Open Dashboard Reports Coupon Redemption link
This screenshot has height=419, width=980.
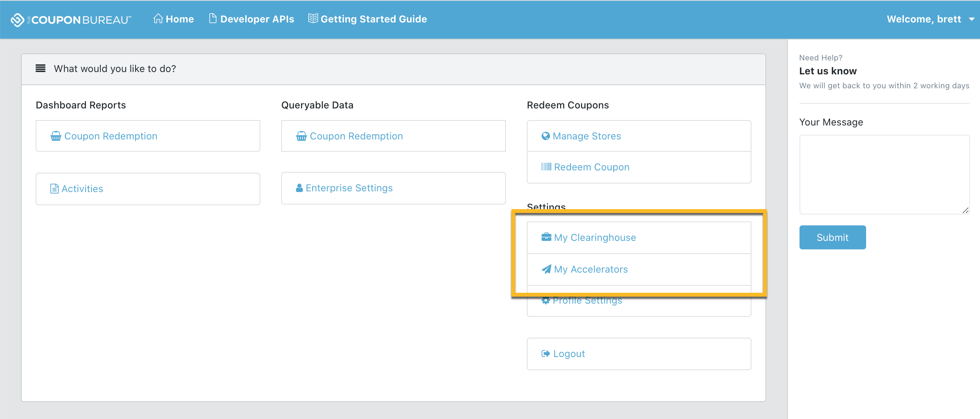[111, 136]
